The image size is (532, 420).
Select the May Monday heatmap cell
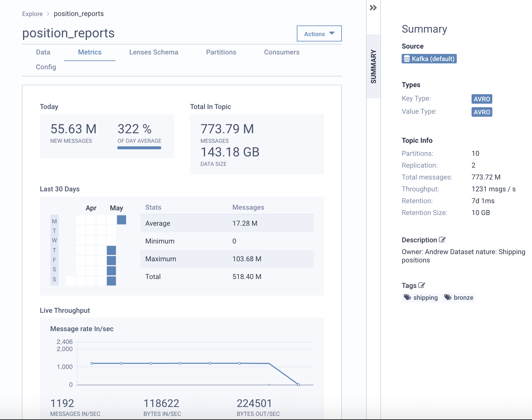(121, 220)
